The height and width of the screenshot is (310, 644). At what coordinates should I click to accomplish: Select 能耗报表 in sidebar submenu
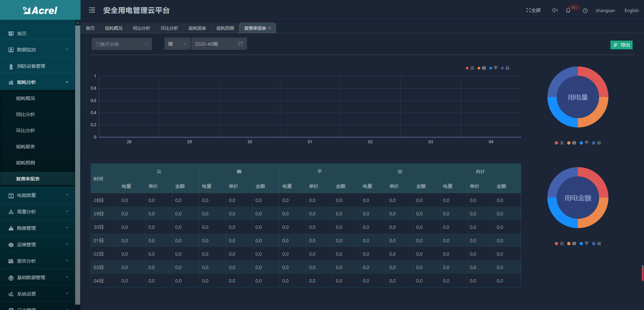tap(26, 147)
